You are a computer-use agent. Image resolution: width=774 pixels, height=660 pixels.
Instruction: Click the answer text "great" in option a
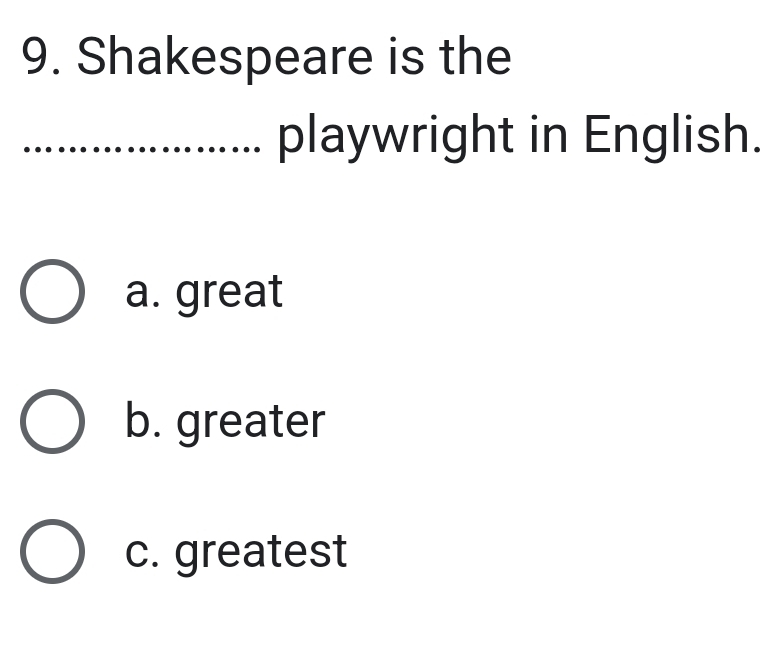coord(230,292)
